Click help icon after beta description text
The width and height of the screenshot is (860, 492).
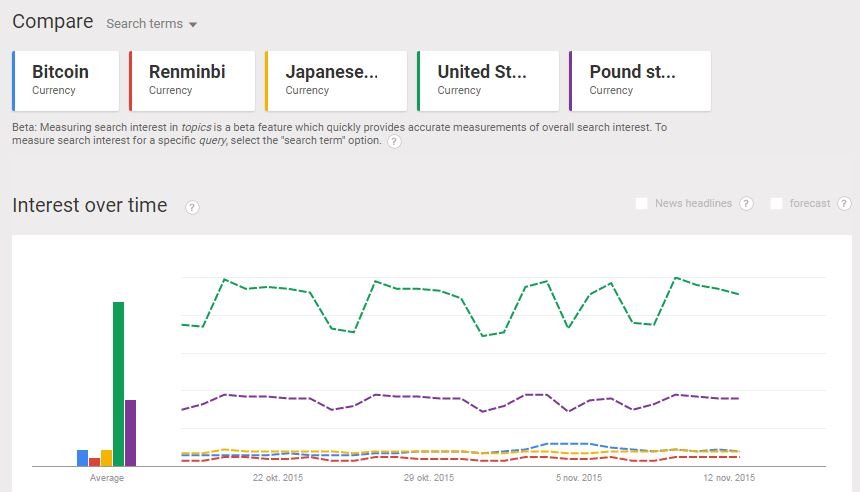[394, 142]
